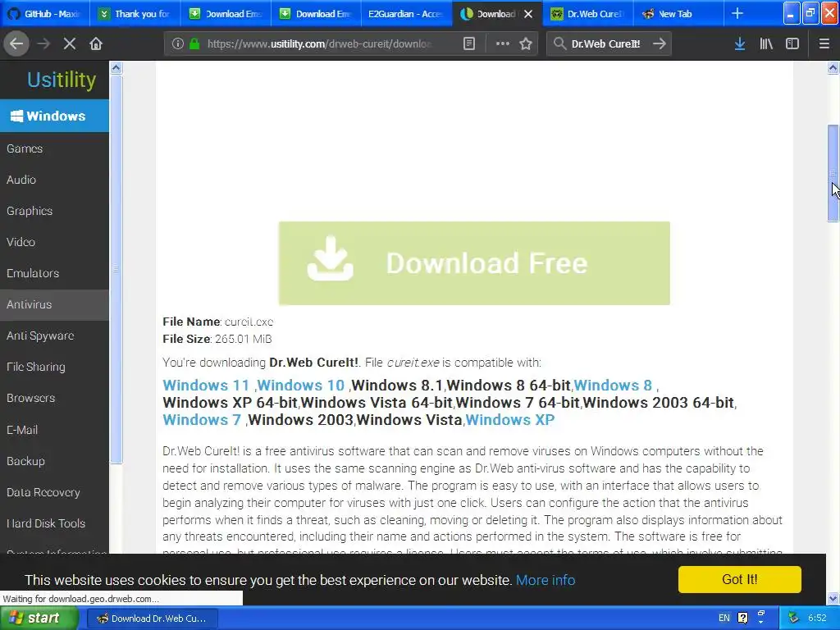Open the library icon
This screenshot has height=630, width=840.
[x=766, y=44]
